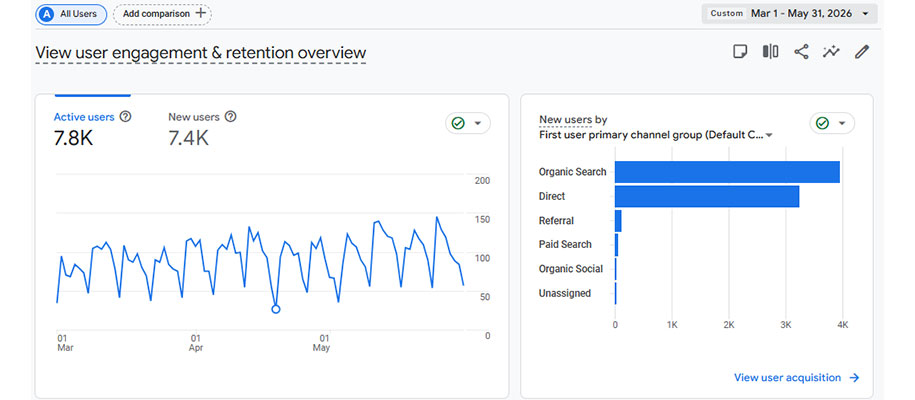This screenshot has width=915, height=400.
Task: Click the All Users segment chip
Action: tap(71, 14)
